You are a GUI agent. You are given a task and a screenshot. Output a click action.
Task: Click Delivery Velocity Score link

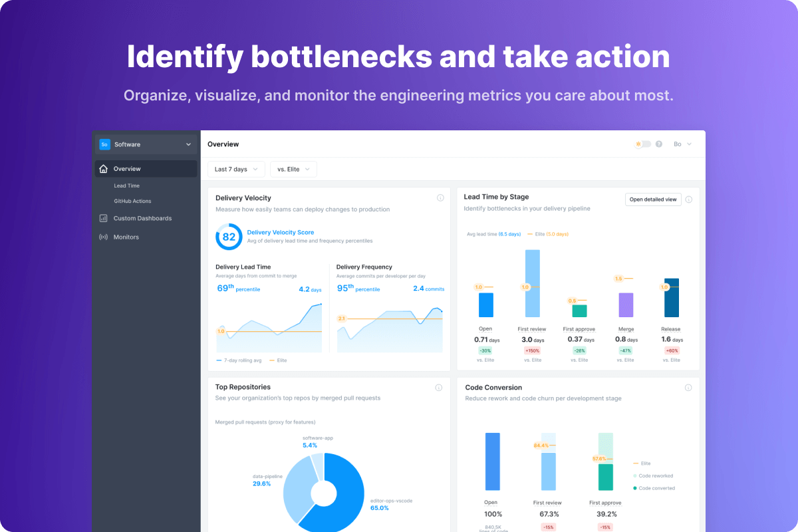pyautogui.click(x=280, y=233)
